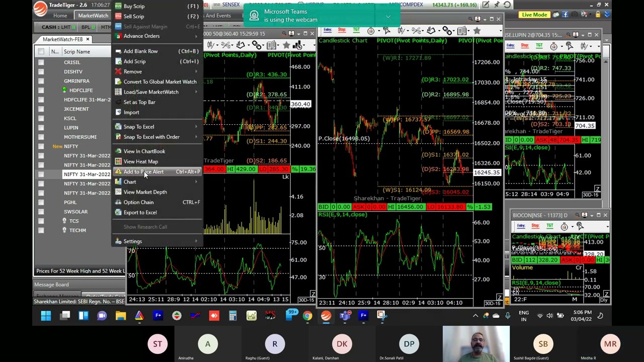Click the Add to Price Alert warning icon
Viewport: 644px width, 362px height.
(x=118, y=172)
